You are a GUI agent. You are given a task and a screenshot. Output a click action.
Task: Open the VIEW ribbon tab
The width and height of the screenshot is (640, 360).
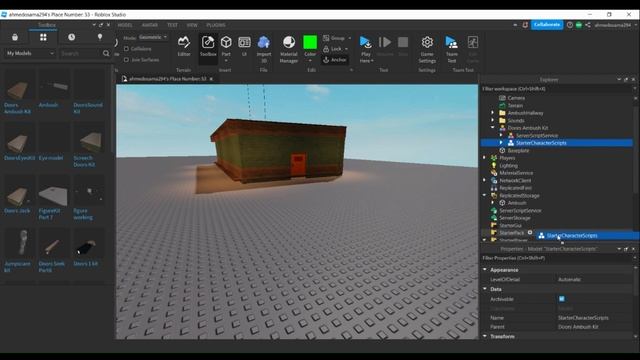192,25
